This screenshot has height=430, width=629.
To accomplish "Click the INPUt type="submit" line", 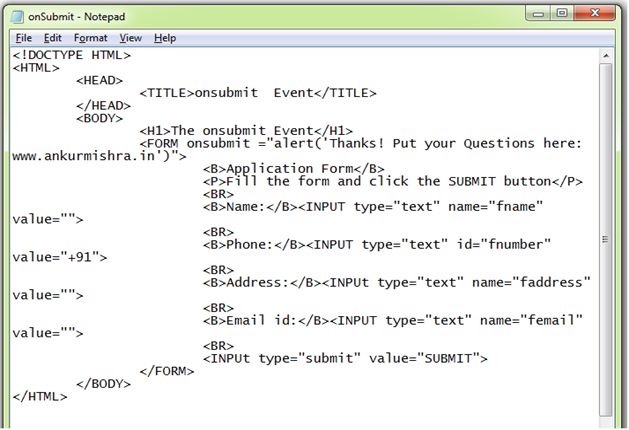I will pos(345,358).
